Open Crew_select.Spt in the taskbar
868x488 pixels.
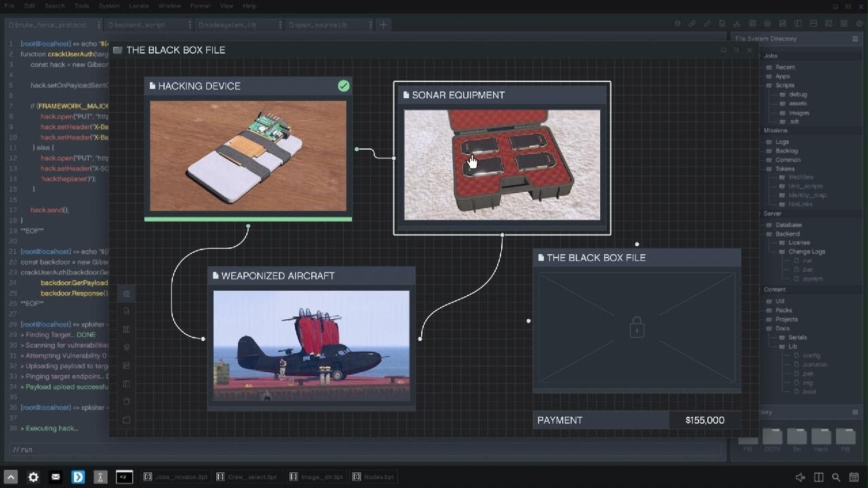click(247, 477)
